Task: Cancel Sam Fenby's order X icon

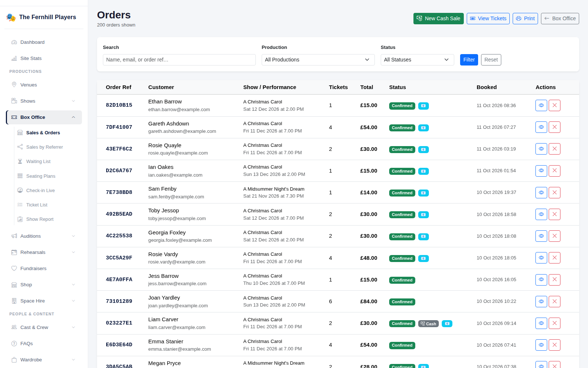Action: pos(555,192)
